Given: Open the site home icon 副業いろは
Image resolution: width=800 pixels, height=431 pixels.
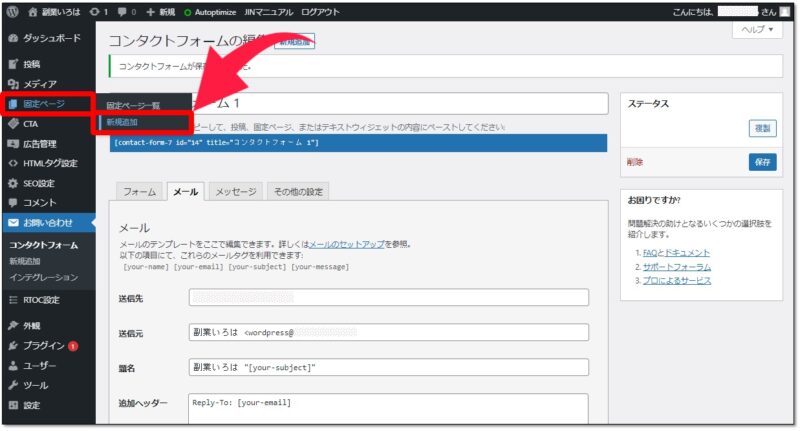Looking at the screenshot, I should (x=33, y=12).
